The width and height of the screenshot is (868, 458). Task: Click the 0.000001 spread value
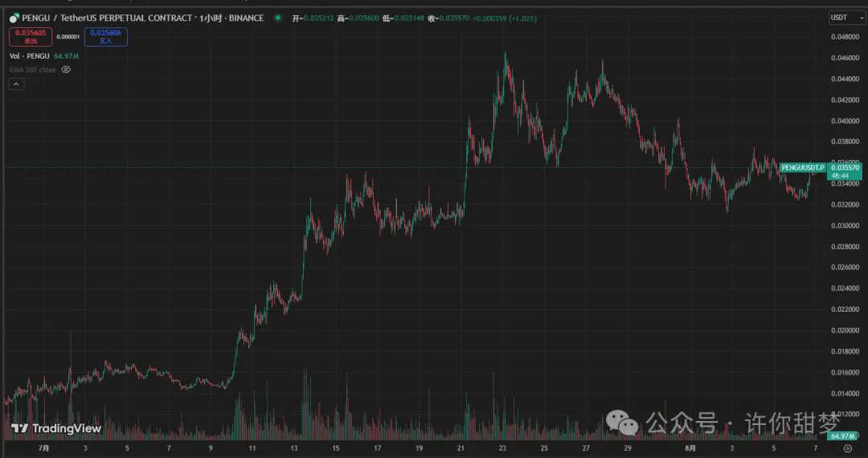coord(68,37)
